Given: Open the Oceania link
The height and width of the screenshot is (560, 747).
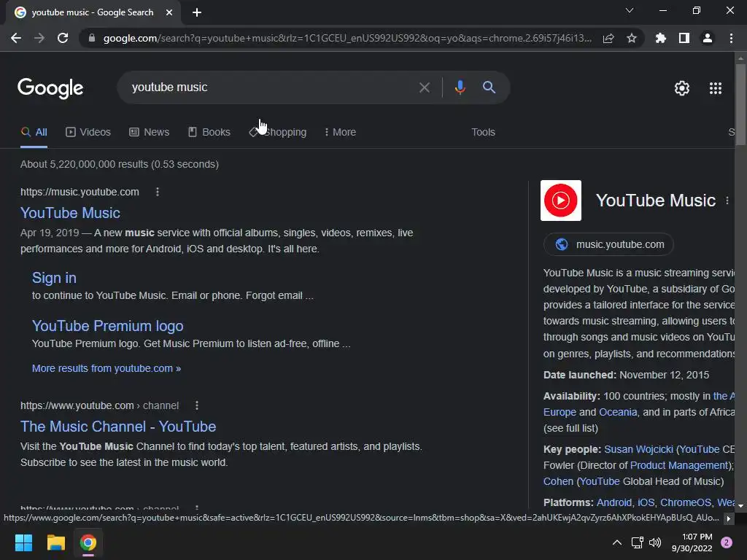Looking at the screenshot, I should coord(618,413).
